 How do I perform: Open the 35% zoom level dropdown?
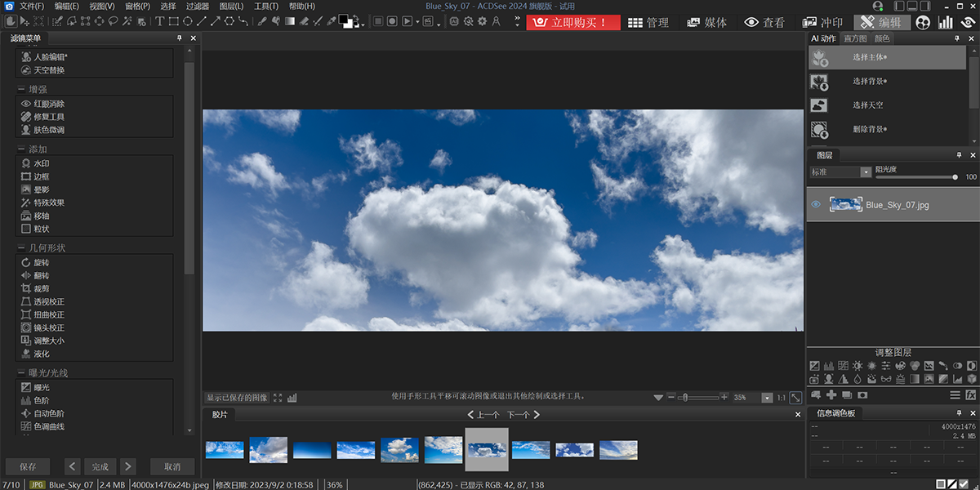tap(766, 398)
